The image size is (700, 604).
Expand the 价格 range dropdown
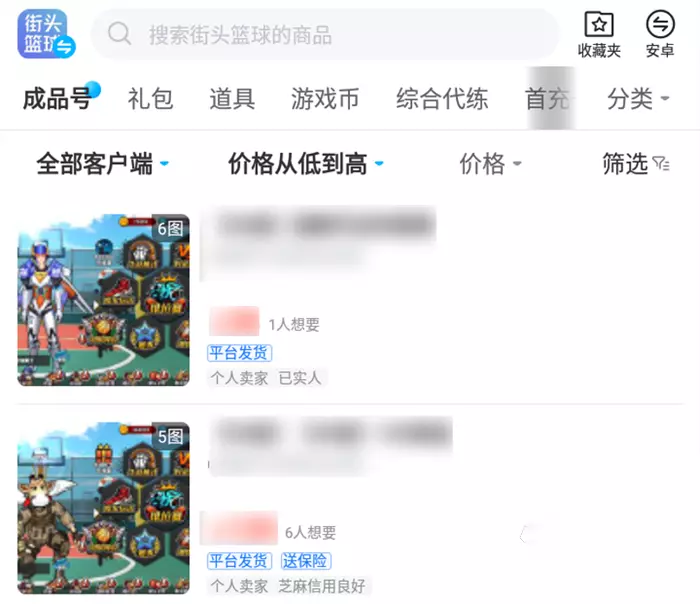tap(490, 164)
